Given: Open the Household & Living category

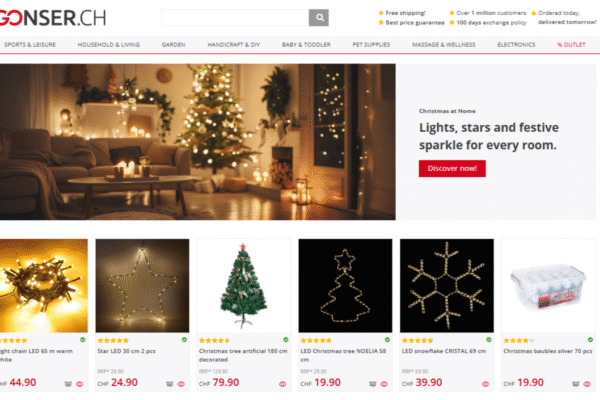Looking at the screenshot, I should click(109, 45).
